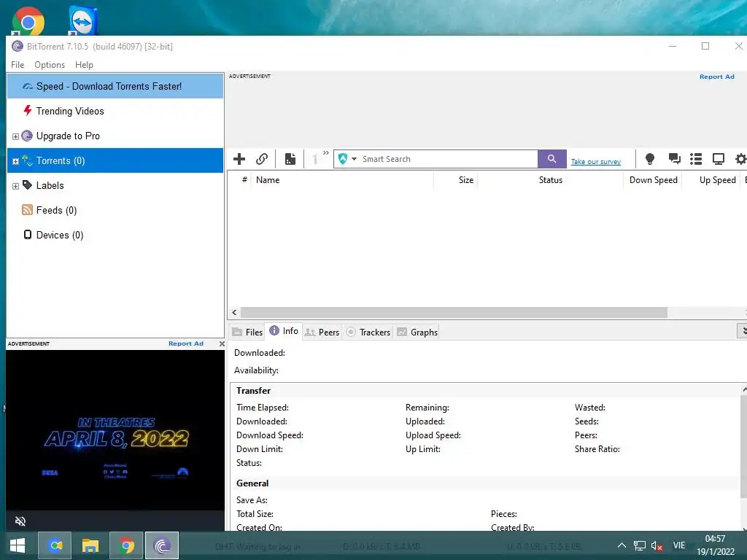Switch to the Files tab

click(247, 332)
